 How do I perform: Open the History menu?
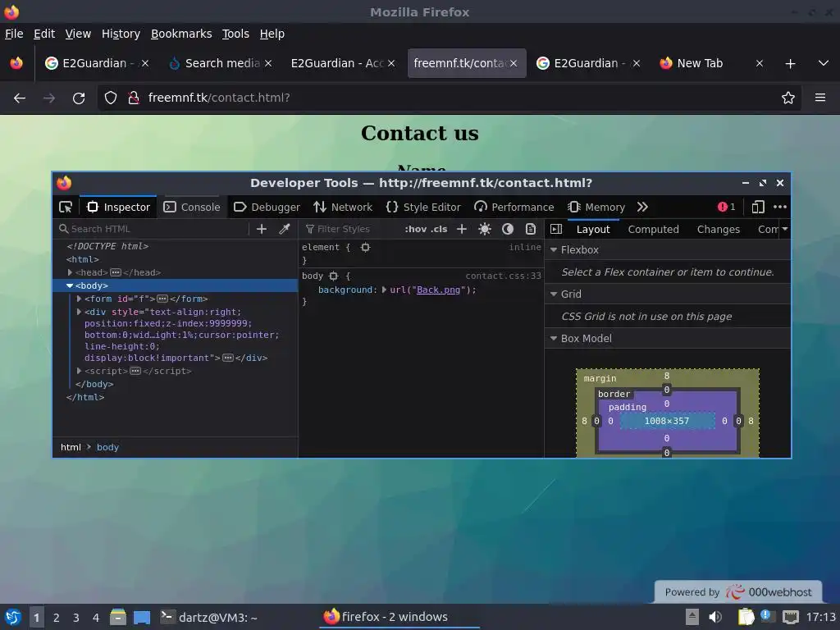pos(121,34)
